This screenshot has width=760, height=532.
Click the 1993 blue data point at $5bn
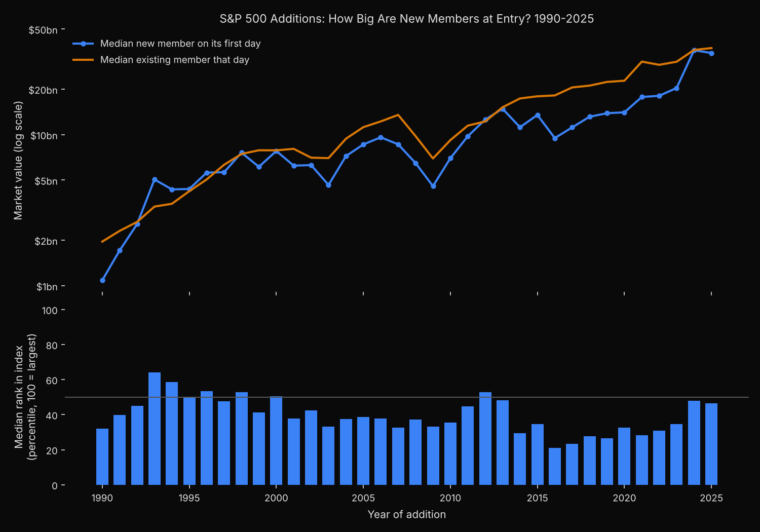155,180
